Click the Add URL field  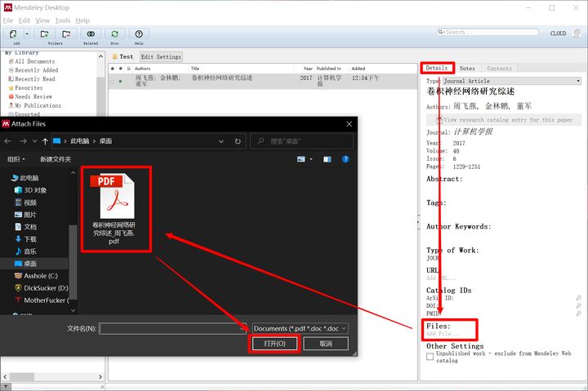click(x=442, y=278)
